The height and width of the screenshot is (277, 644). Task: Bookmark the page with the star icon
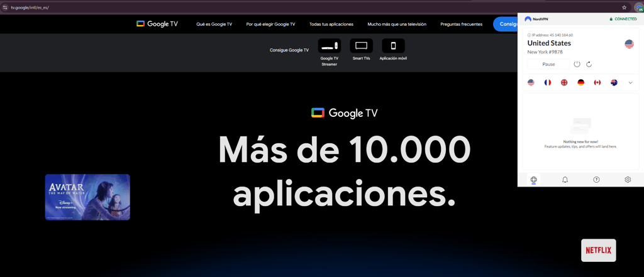click(624, 8)
